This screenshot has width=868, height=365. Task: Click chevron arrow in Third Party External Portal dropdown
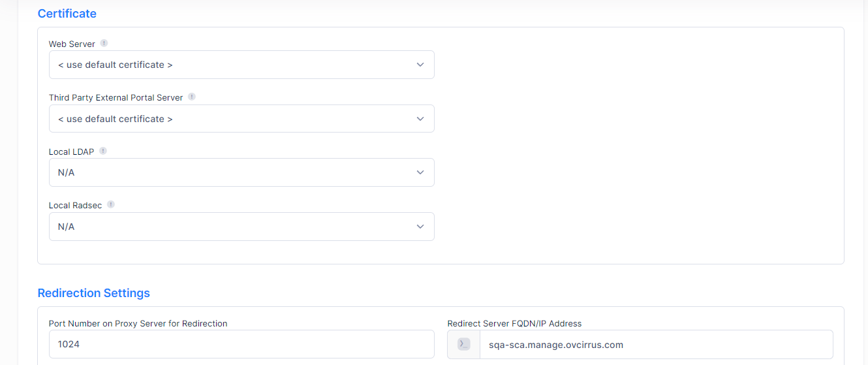tap(420, 119)
